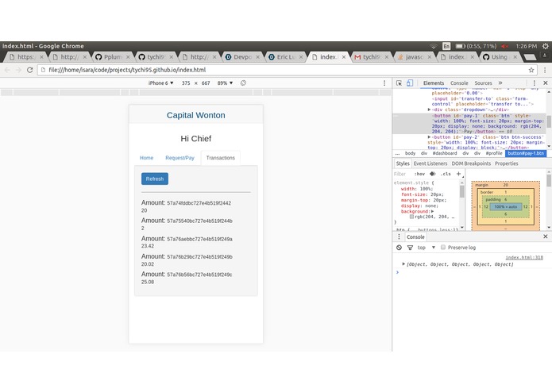Expand the logged Object array
The image size is (552, 392).
[x=403, y=264]
